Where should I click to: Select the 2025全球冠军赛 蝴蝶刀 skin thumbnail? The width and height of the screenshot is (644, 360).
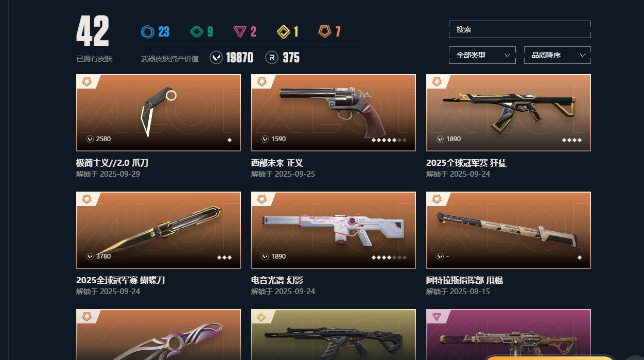coord(159,230)
